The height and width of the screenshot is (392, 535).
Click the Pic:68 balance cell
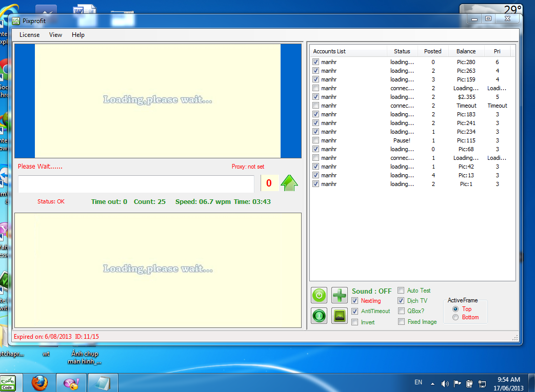coord(466,149)
